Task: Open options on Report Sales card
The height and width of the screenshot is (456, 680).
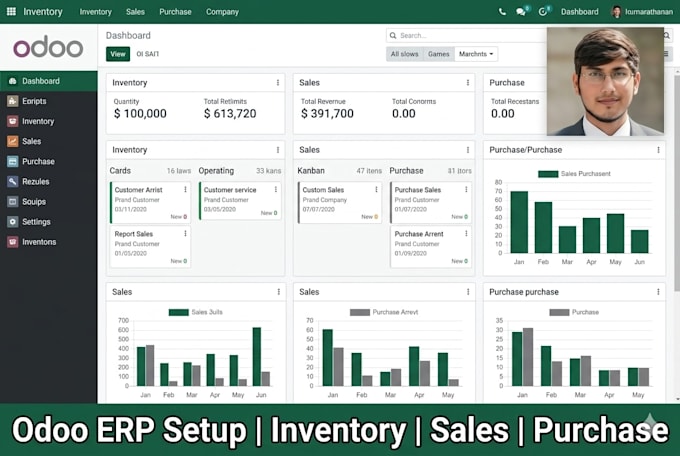Action: (185, 233)
